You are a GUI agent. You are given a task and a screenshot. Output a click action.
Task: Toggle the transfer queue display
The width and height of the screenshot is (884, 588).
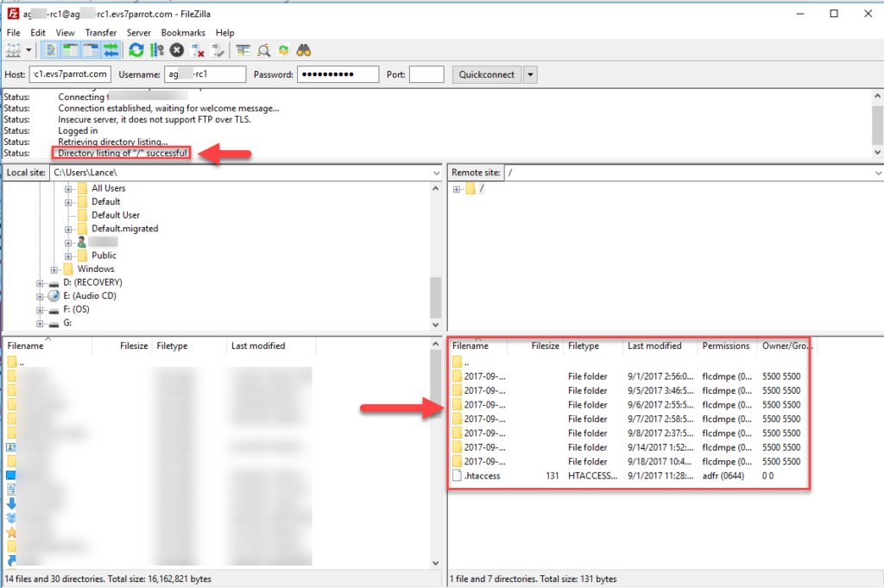110,51
